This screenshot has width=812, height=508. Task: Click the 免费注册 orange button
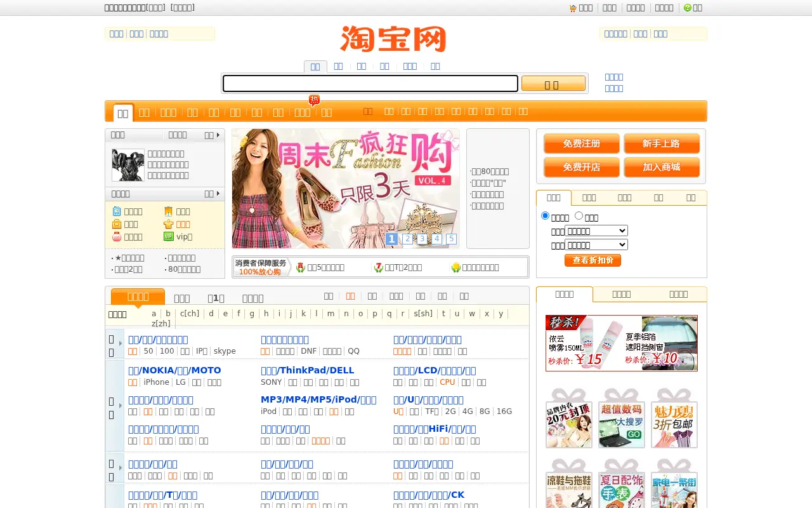pos(582,144)
